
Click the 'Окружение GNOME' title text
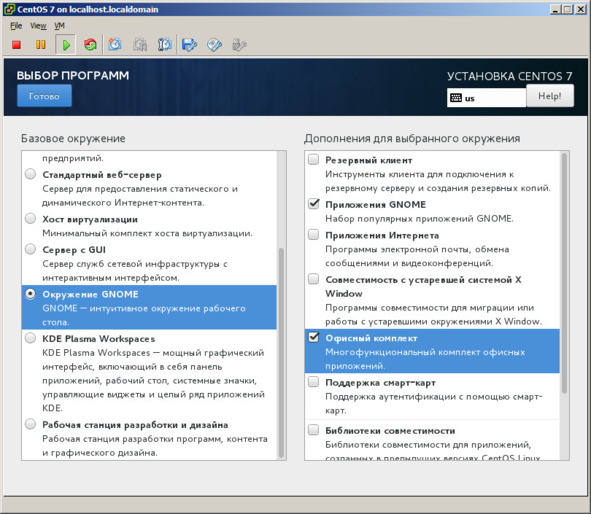(x=90, y=294)
